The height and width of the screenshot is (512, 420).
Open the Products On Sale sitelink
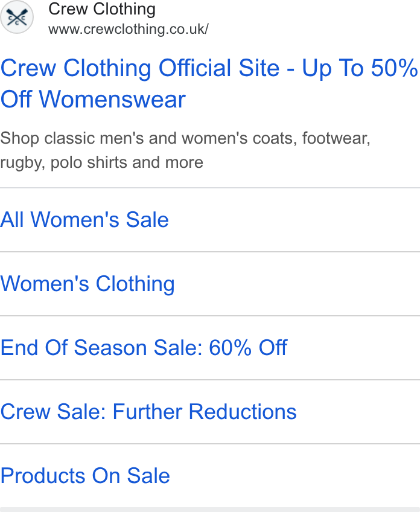[x=85, y=475]
